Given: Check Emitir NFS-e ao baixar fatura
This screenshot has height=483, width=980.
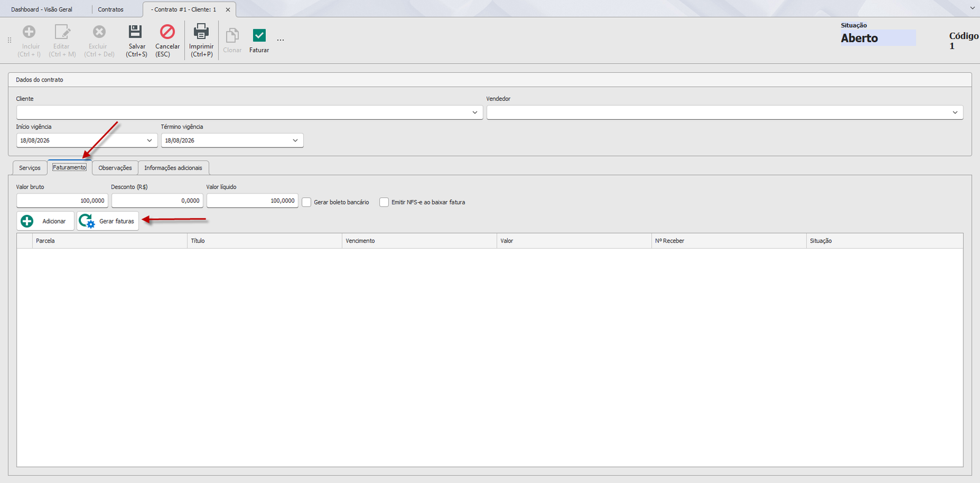Looking at the screenshot, I should click(384, 202).
